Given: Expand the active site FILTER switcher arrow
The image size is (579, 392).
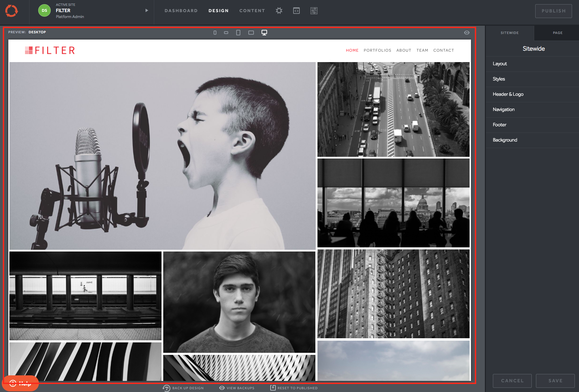Looking at the screenshot, I should (147, 10).
